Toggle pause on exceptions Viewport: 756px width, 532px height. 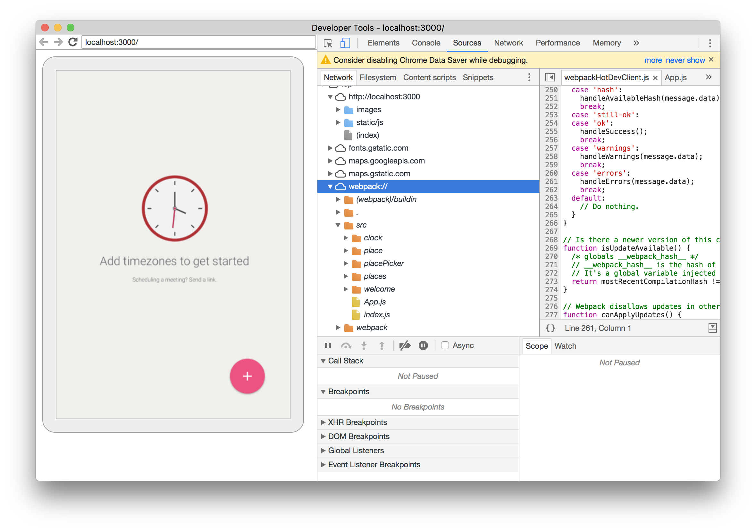tap(423, 345)
